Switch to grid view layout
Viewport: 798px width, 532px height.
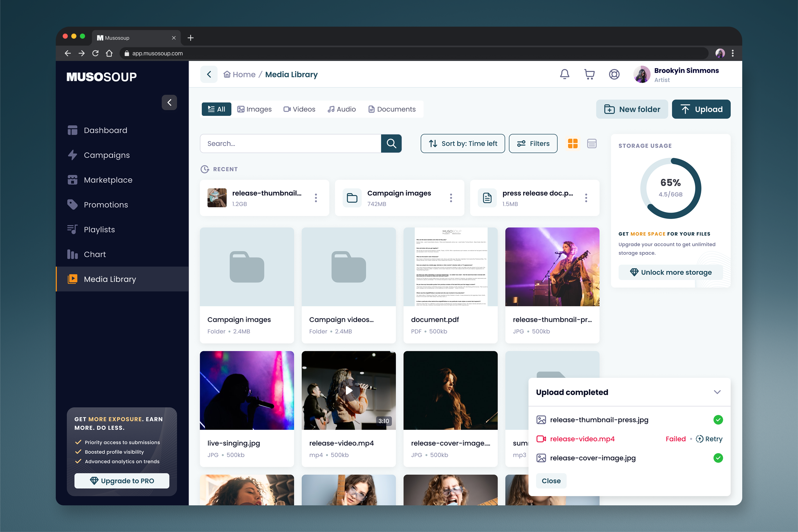click(x=573, y=144)
